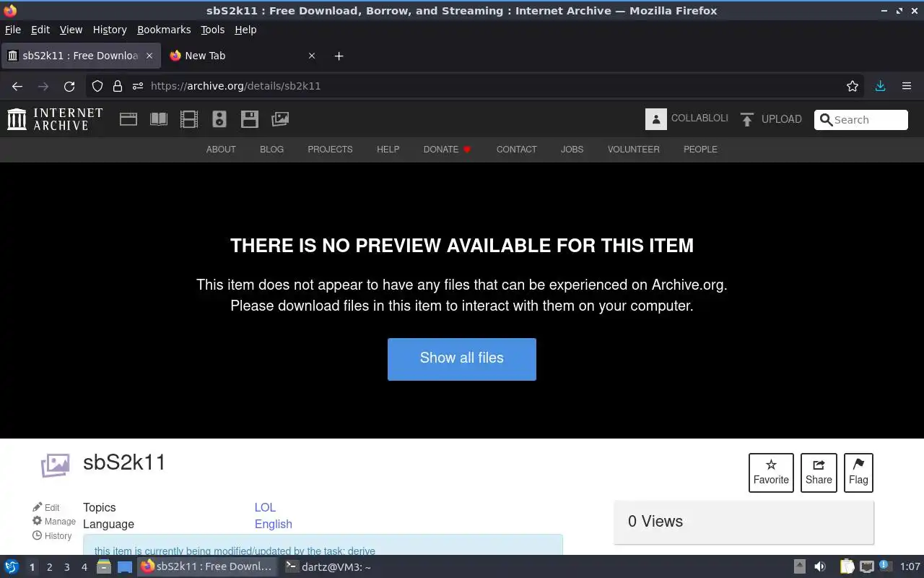This screenshot has width=924, height=578.
Task: Open the Images icon in the Archive nav
Action: click(x=280, y=119)
